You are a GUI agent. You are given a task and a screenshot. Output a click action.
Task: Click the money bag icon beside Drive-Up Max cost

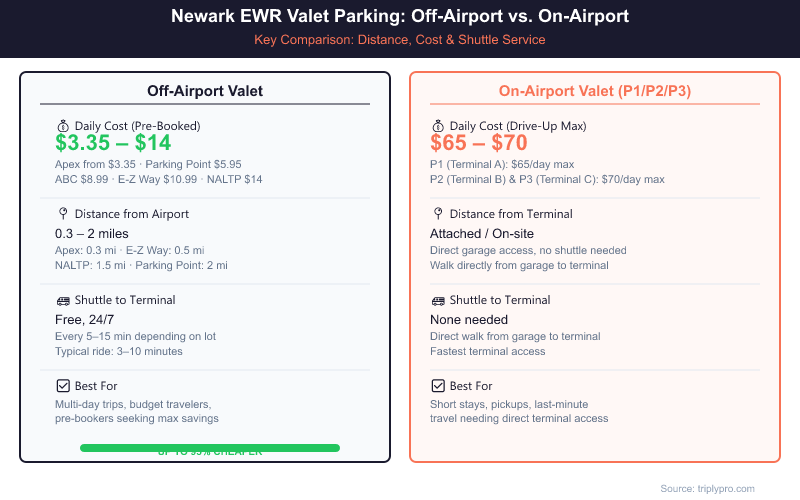[x=437, y=126]
